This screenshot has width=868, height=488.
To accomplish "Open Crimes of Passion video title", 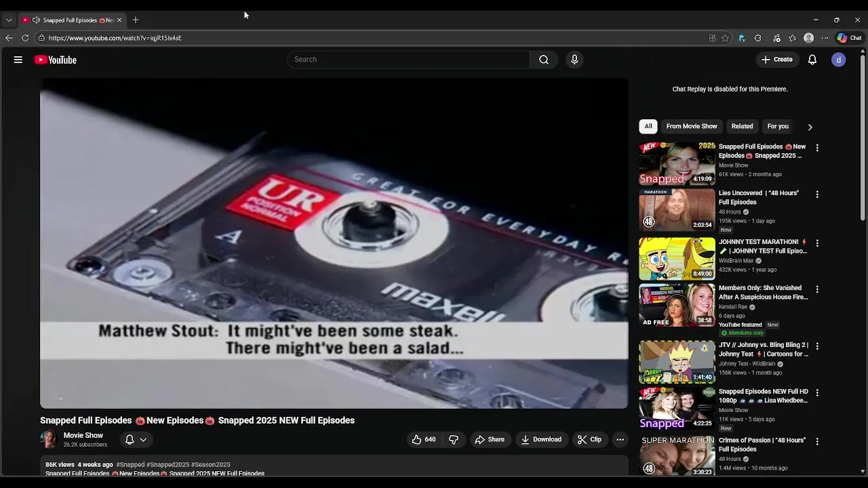I will [x=762, y=445].
